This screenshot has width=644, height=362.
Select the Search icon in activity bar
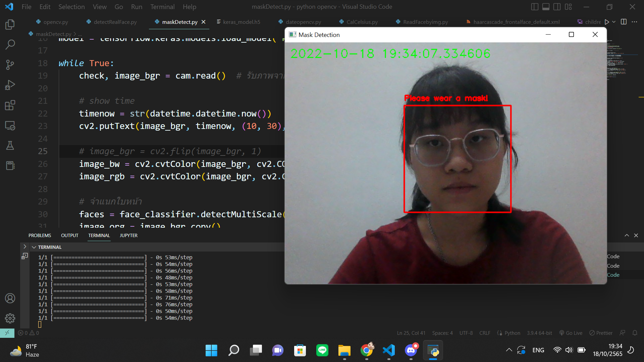tap(10, 44)
